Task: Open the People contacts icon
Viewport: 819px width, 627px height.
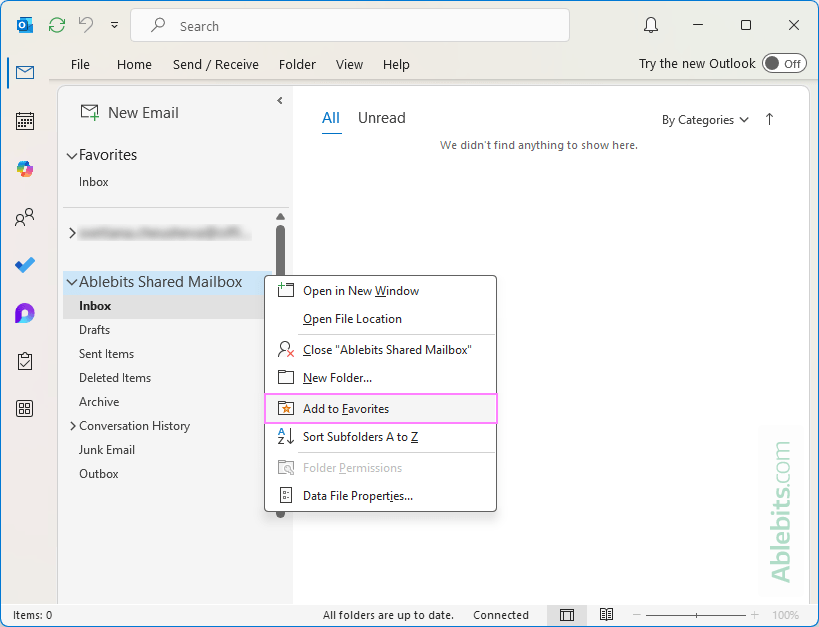Action: [25, 217]
